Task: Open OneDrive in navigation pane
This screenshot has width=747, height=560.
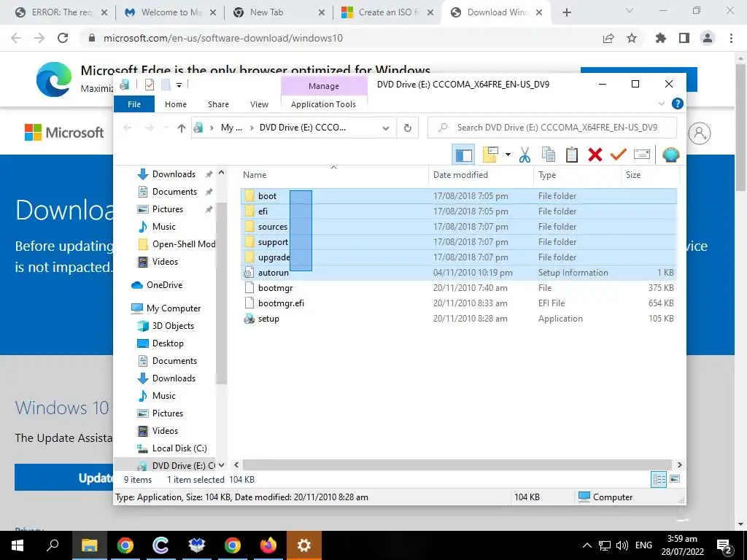Action: (164, 285)
